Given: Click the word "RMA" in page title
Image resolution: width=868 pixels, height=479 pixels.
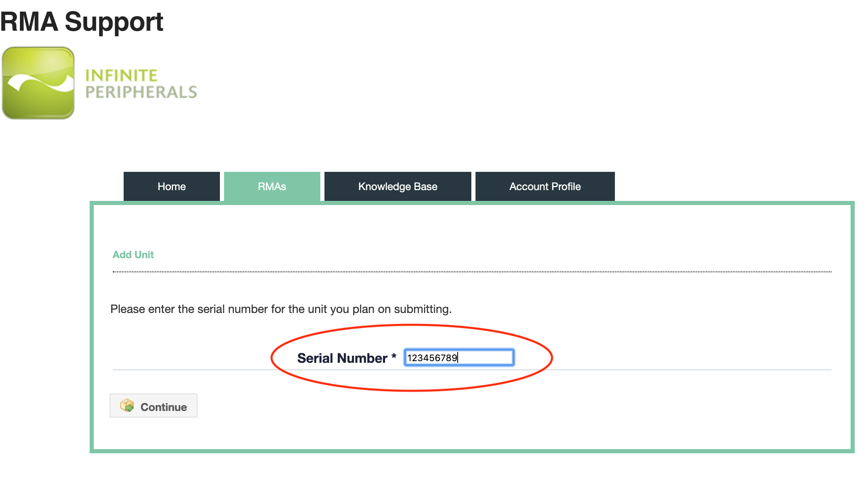Looking at the screenshot, I should (29, 22).
